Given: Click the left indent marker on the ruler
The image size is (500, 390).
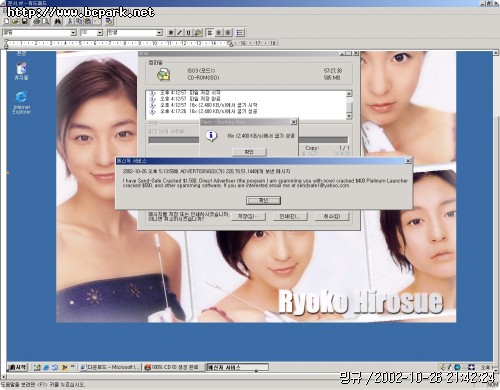Looking at the screenshot, I should point(6,43).
